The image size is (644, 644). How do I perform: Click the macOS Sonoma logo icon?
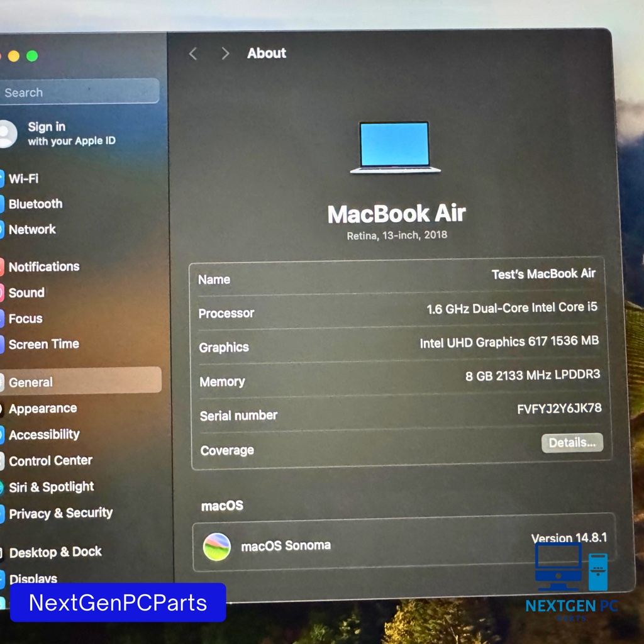217,547
